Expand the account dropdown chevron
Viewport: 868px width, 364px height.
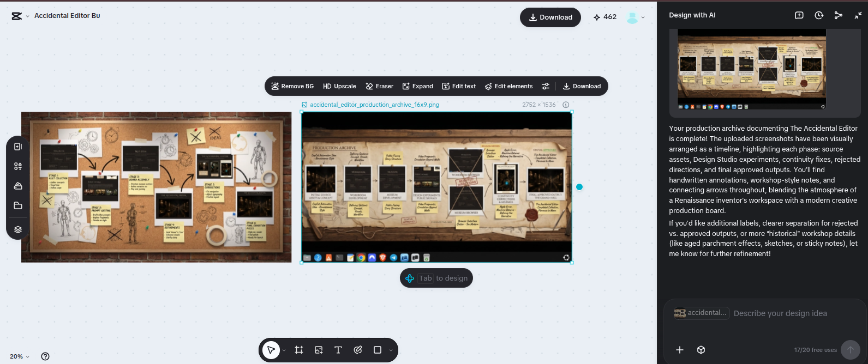[x=643, y=17]
